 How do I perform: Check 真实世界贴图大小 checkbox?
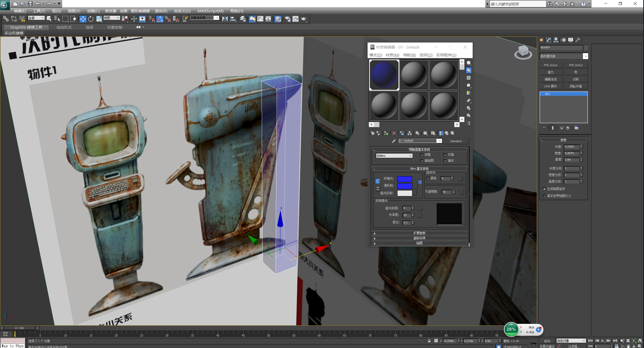tap(544, 196)
